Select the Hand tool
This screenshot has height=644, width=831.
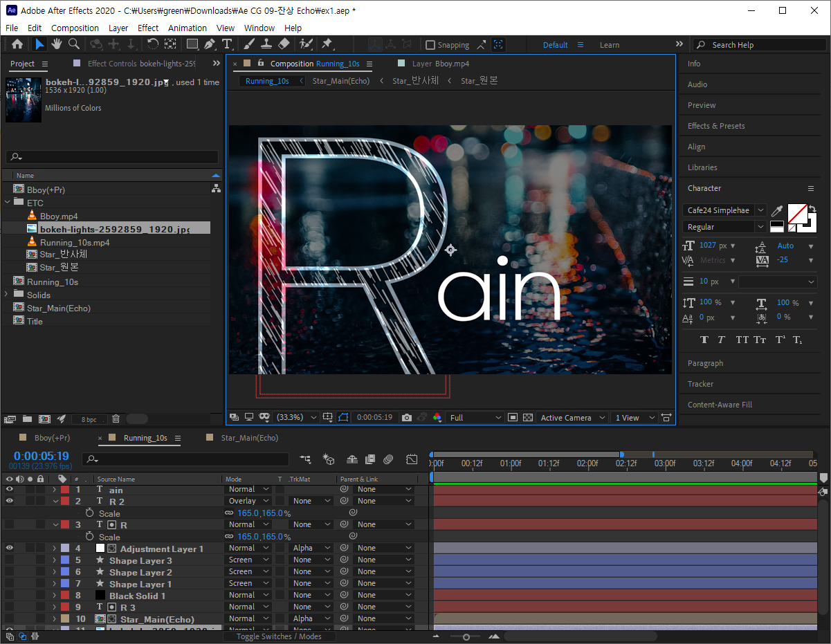click(56, 44)
